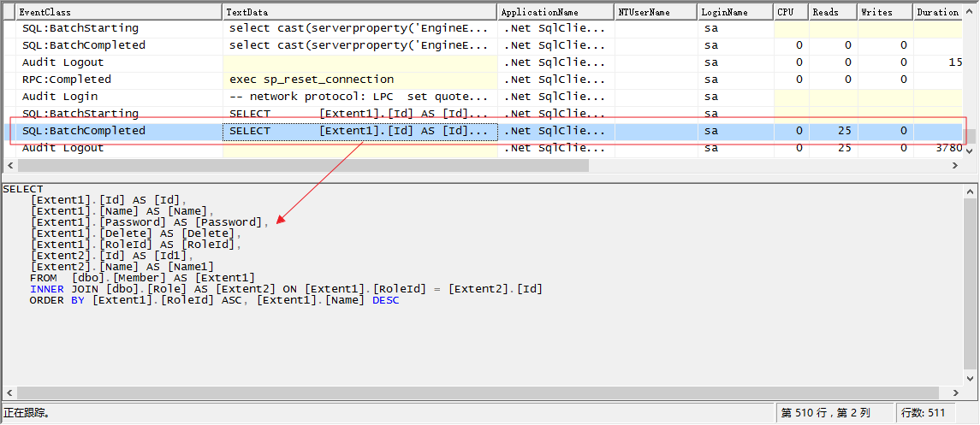The width and height of the screenshot is (980, 425).
Task: Click the Duration column header
Action: (937, 12)
